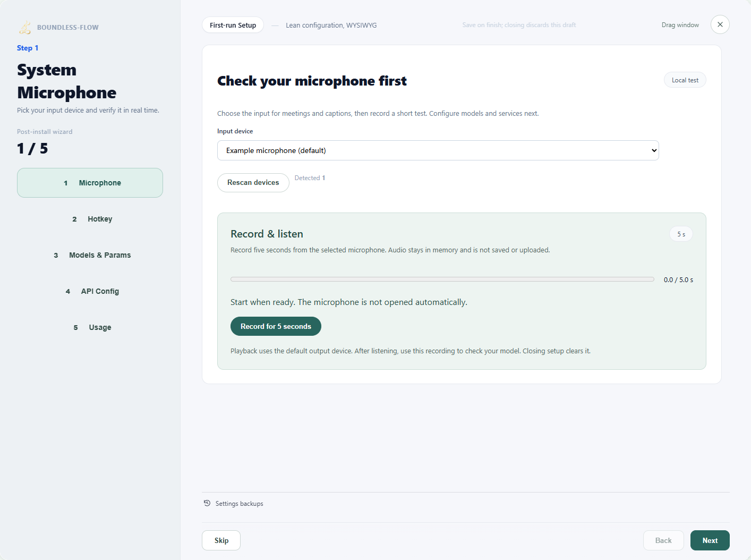Click the Local test badge
This screenshot has height=560, width=751.
click(685, 80)
